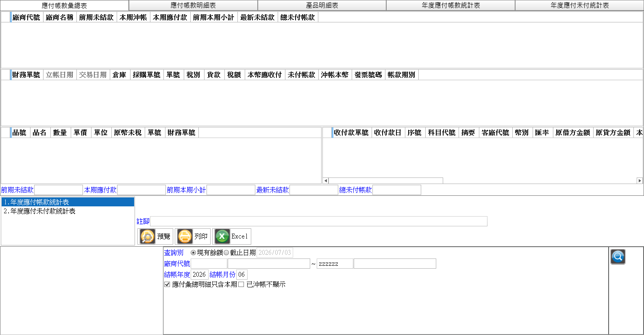Export using the Excel icon button
This screenshot has height=335, width=644.
tap(232, 236)
